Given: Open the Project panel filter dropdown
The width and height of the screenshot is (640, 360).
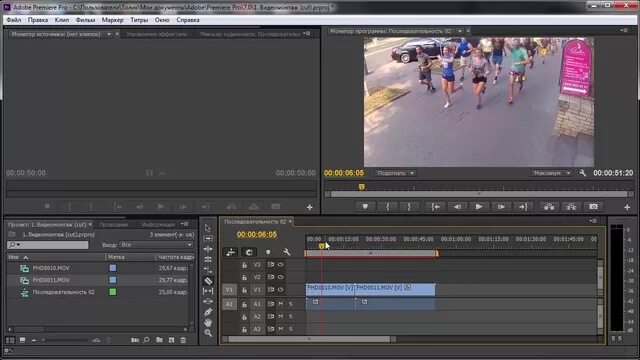Looking at the screenshot, I should [156, 244].
